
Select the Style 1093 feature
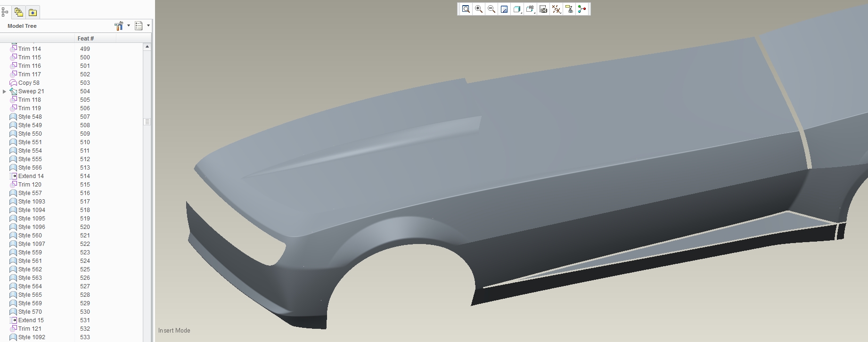(x=27, y=202)
